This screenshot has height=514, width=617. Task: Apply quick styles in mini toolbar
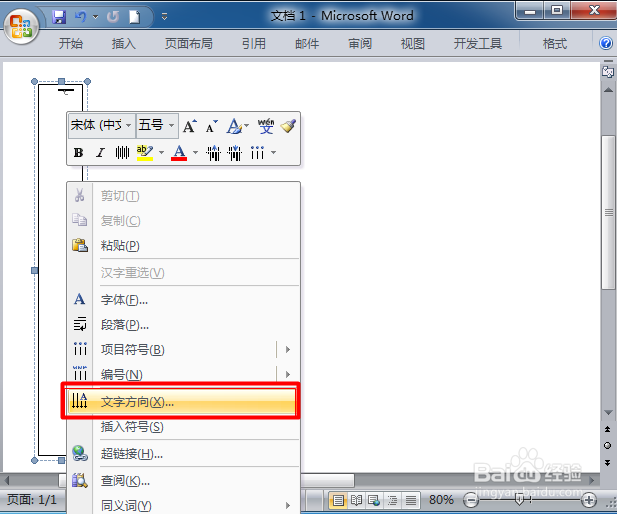234,126
